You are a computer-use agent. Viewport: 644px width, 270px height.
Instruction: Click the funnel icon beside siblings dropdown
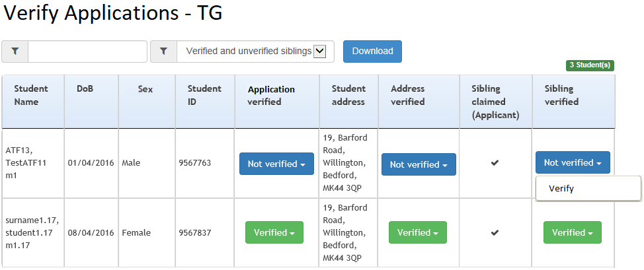[x=163, y=51]
